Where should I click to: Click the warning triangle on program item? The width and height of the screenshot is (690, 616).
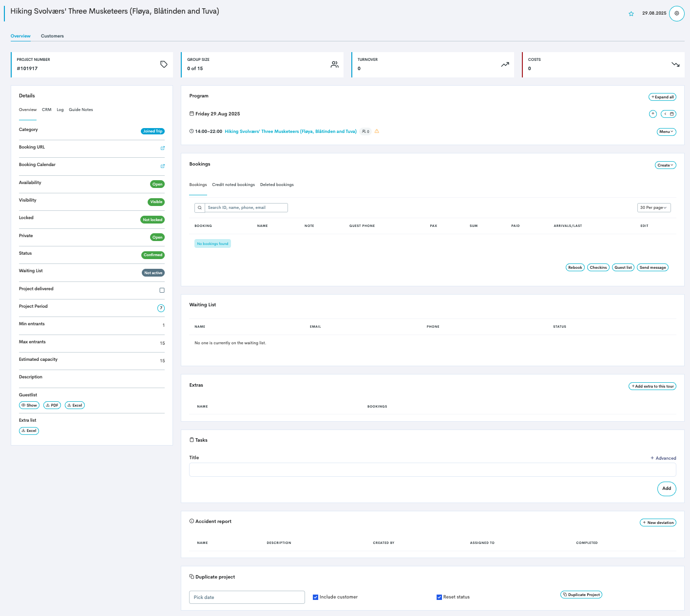click(x=377, y=131)
